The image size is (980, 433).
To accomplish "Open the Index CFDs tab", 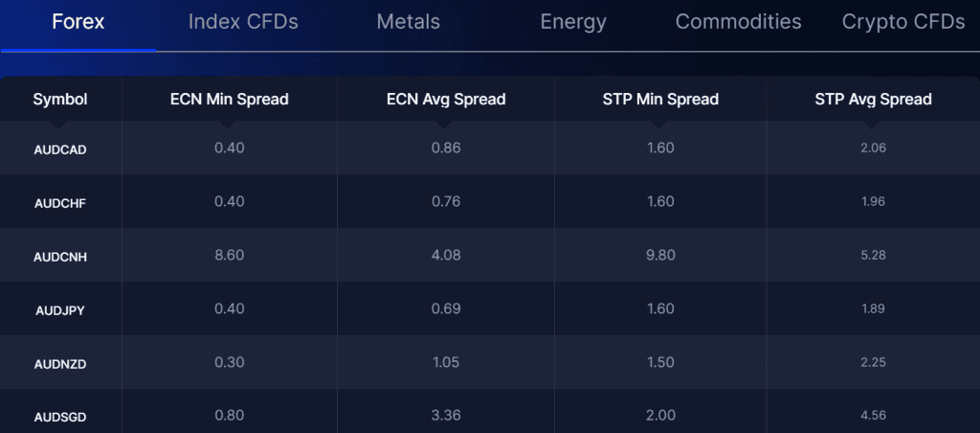I will coord(243,22).
